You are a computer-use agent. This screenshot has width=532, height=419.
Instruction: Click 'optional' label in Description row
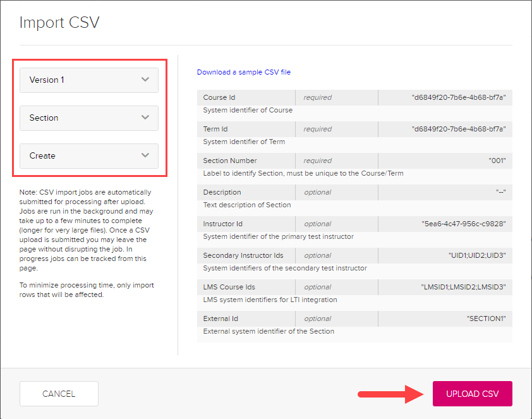[x=318, y=192]
